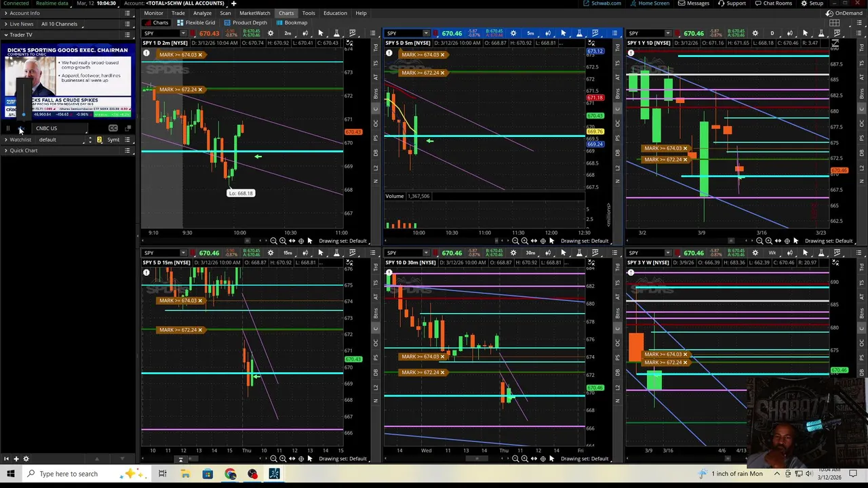The width and height of the screenshot is (868, 488).
Task: Open studies flask icon on SPY 2m chart
Action: (x=336, y=33)
